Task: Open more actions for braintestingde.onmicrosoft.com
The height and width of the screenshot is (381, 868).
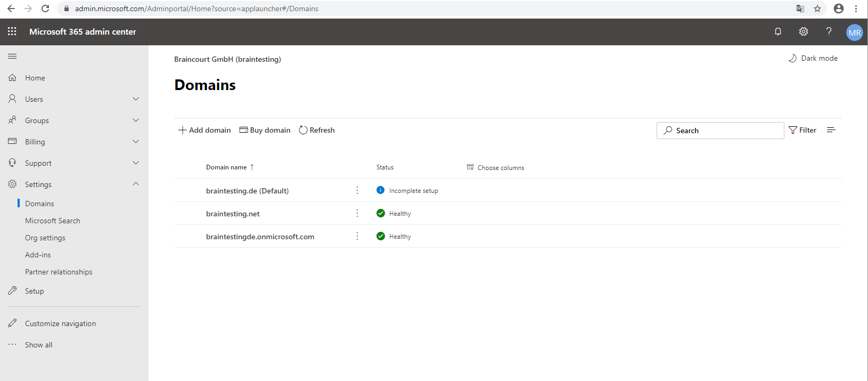Action: (x=357, y=236)
